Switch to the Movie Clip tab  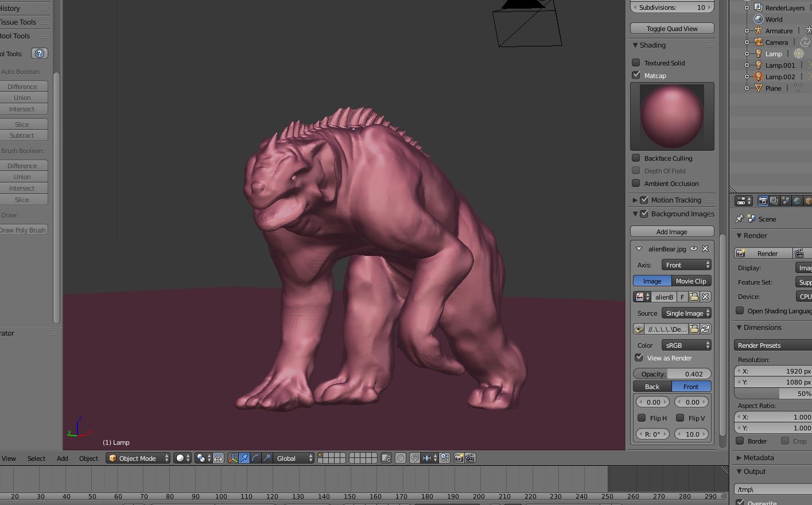pos(691,281)
